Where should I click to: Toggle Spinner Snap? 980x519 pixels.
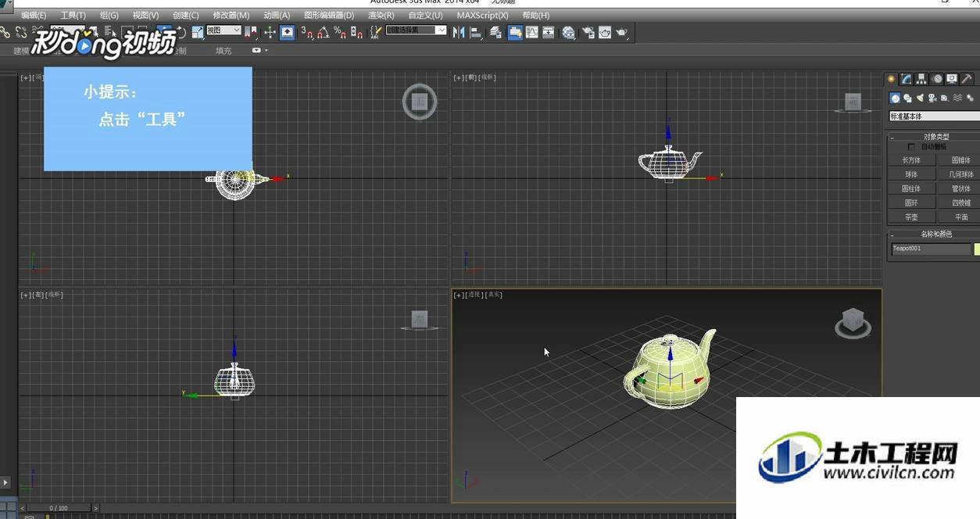pyautogui.click(x=357, y=33)
